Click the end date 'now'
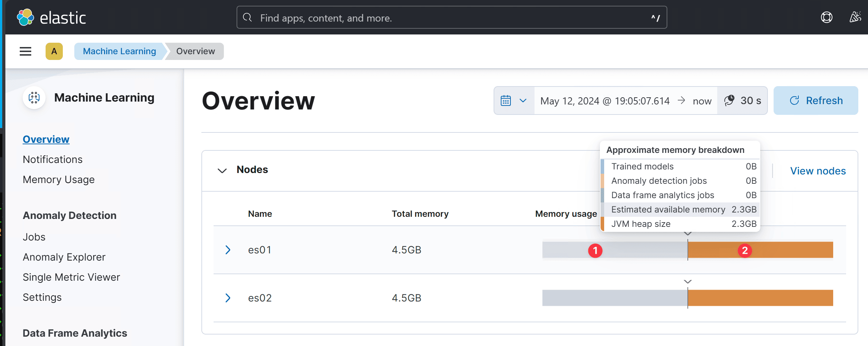The width and height of the screenshot is (868, 346). 702,101
